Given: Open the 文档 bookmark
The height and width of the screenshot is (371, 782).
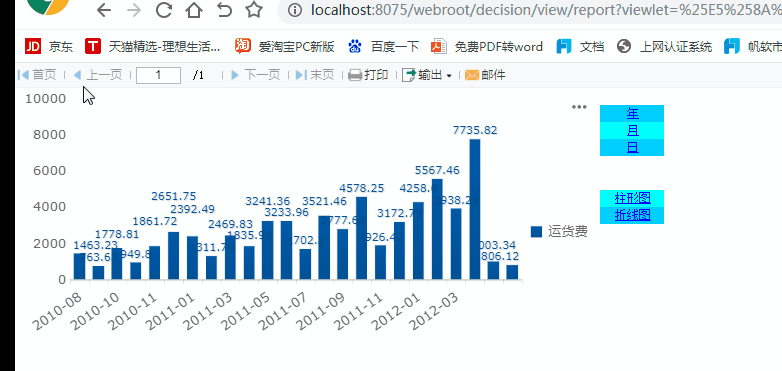Looking at the screenshot, I should 581,47.
